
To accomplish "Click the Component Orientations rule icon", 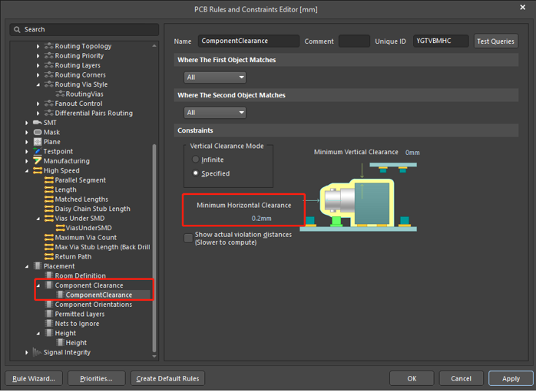I will click(x=49, y=305).
